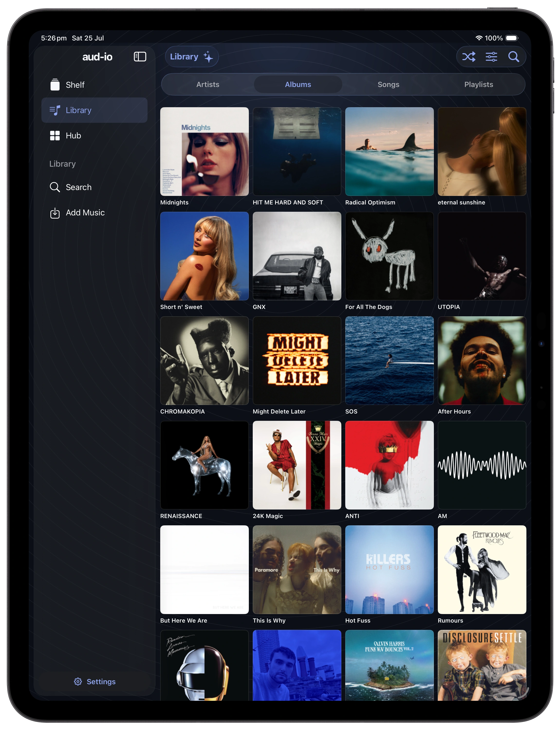Click the Hub grid icon

click(x=55, y=135)
